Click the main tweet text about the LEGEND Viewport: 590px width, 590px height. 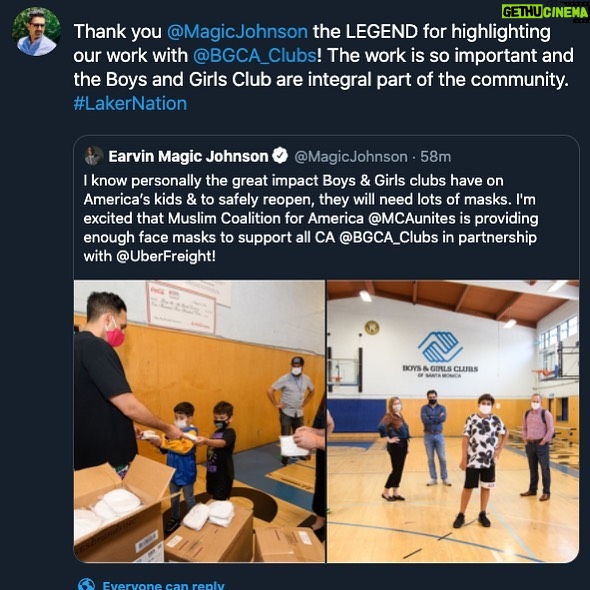click(x=324, y=67)
